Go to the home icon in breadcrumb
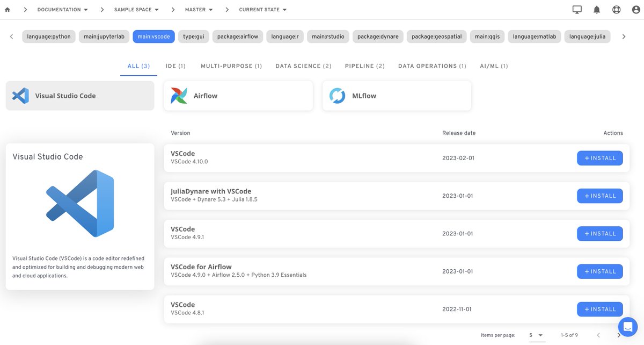Viewport: 644px width, 345px height. pos(7,10)
